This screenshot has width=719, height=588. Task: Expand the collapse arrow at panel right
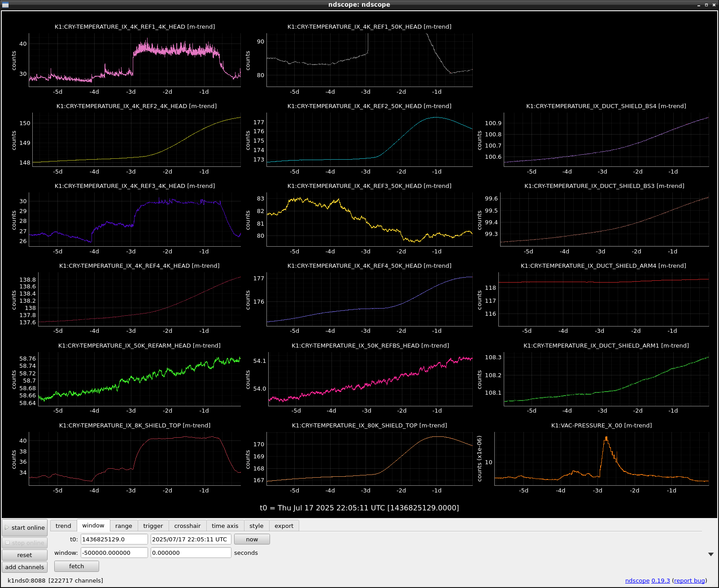click(x=711, y=554)
